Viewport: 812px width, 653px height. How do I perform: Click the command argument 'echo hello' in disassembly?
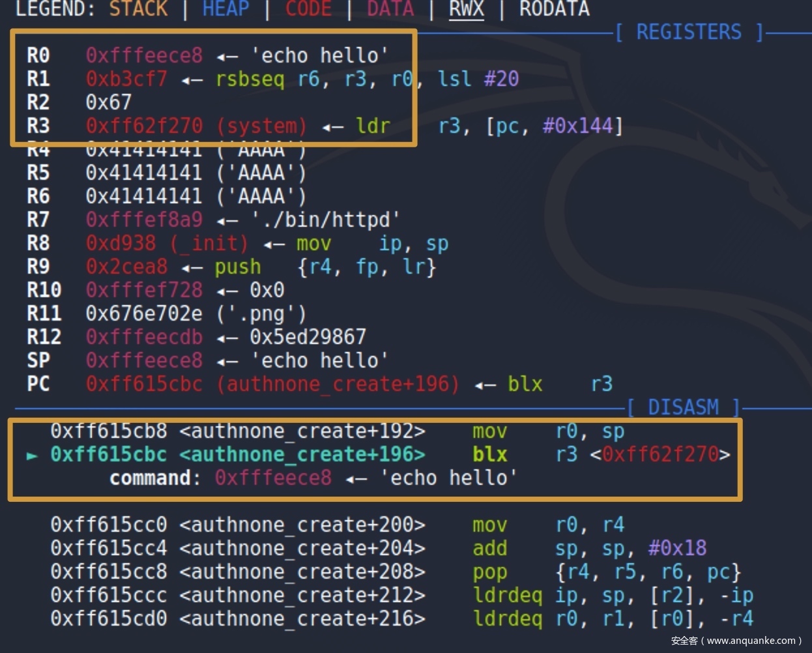449,478
